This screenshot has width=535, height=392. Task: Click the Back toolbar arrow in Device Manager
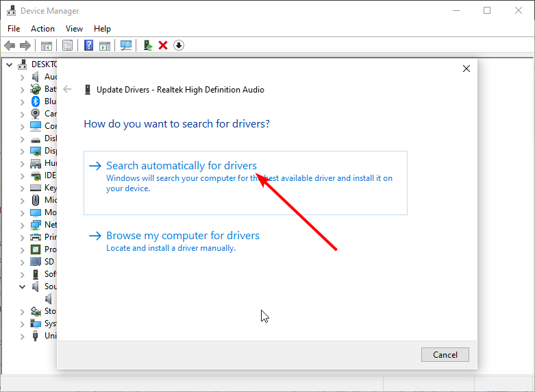point(10,45)
